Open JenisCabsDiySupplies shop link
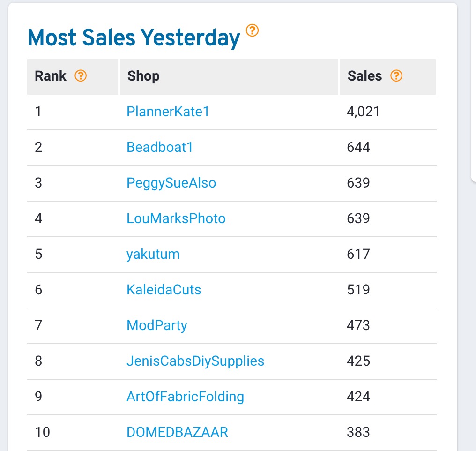This screenshot has height=451, width=476. [195, 361]
